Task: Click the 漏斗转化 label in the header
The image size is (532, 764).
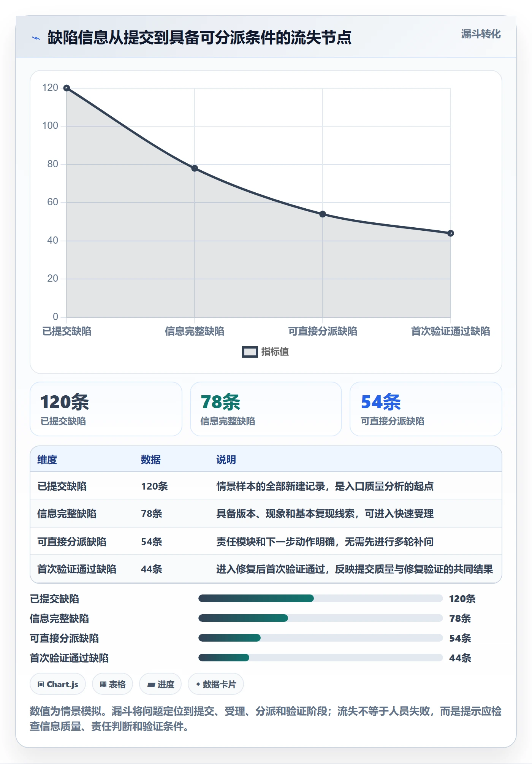Action: point(481,34)
